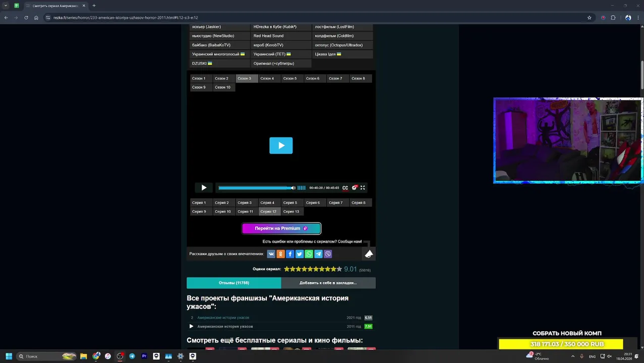Viewport: 644px width, 363px height.
Task: Choose Red Head Sound translation
Action: coord(281,36)
